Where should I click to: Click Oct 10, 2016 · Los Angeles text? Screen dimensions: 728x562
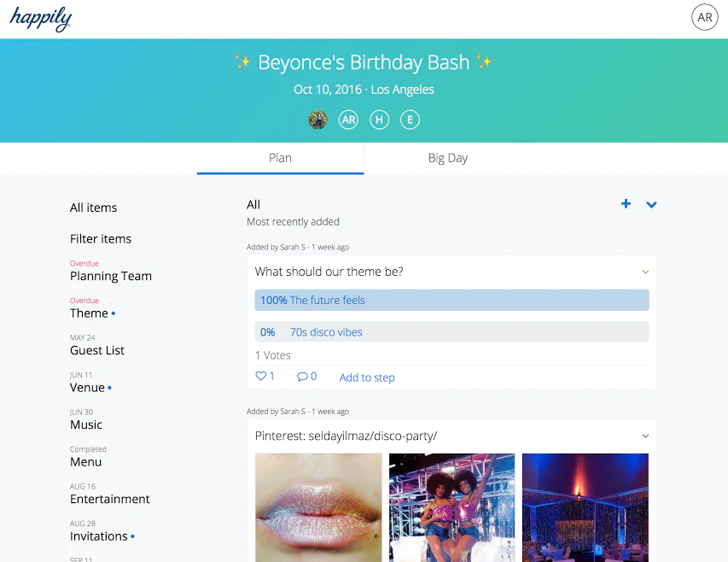coord(364,89)
